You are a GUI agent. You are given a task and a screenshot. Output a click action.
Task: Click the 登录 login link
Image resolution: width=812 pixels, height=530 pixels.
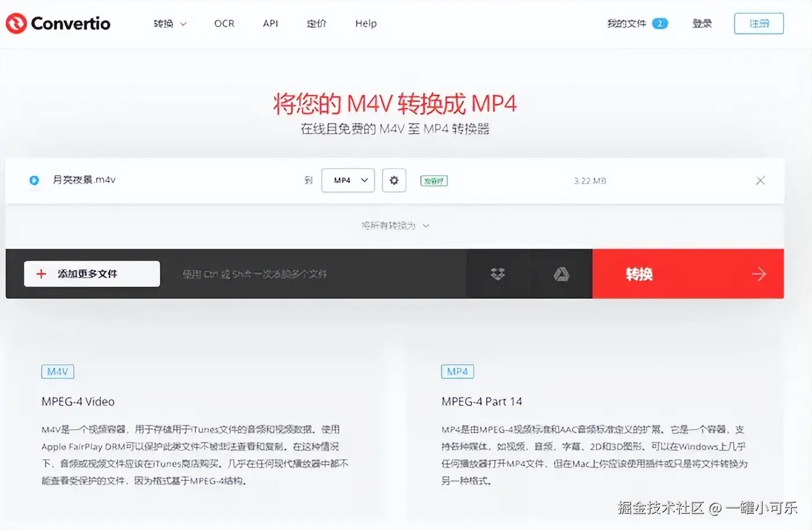tap(702, 24)
